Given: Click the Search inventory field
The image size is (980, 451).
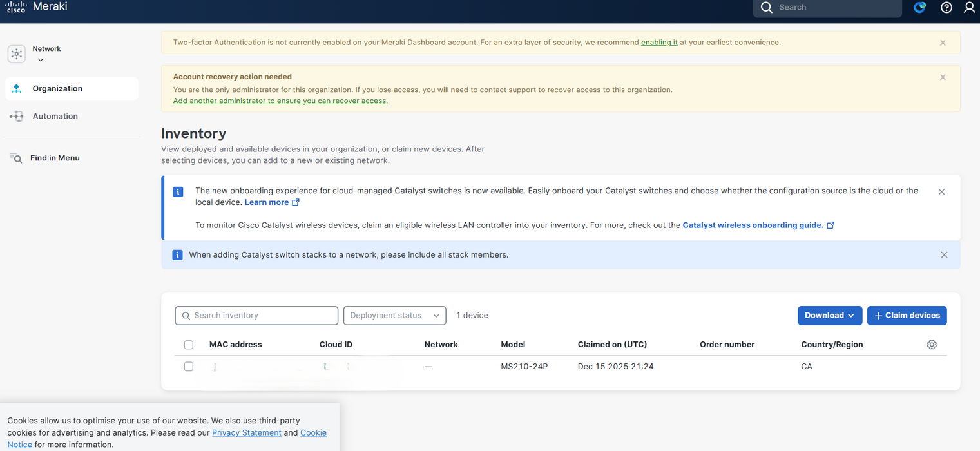Looking at the screenshot, I should point(256,316).
